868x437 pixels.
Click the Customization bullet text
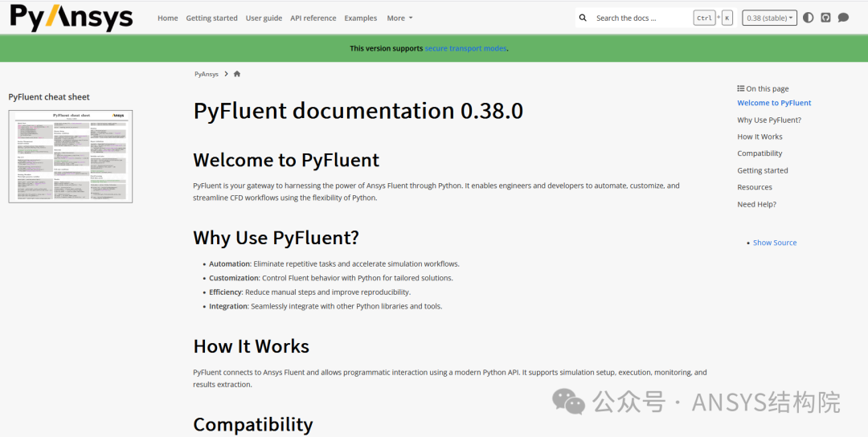pyautogui.click(x=331, y=278)
